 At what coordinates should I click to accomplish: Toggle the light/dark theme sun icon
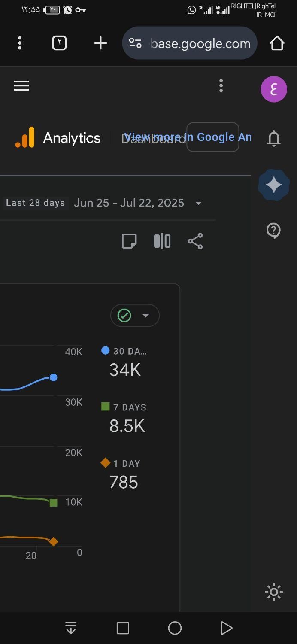(274, 592)
